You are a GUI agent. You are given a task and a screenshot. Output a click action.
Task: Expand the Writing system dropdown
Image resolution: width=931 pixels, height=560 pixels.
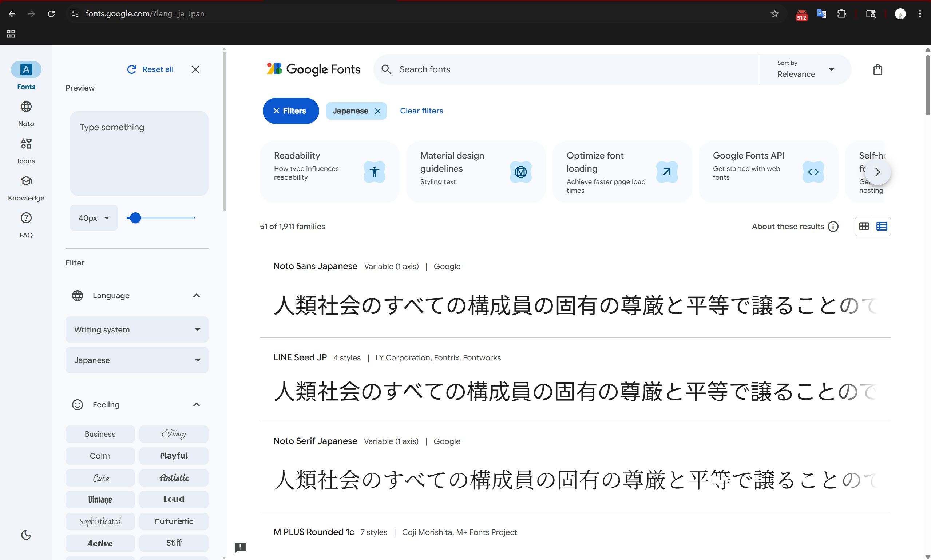pyautogui.click(x=137, y=329)
